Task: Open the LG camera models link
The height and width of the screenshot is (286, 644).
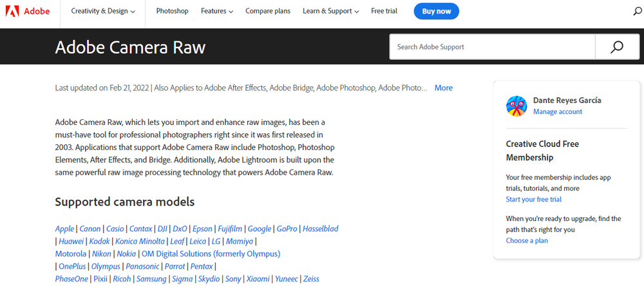Action: 216,242
